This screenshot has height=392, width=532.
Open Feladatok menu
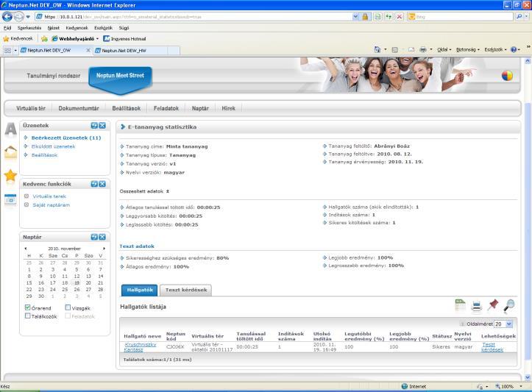pos(166,108)
